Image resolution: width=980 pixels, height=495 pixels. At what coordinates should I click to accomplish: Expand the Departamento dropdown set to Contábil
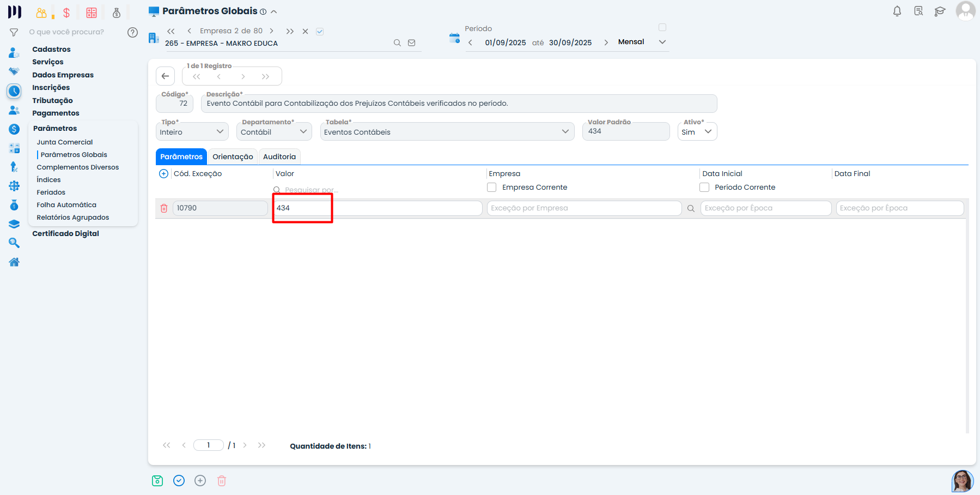point(274,131)
